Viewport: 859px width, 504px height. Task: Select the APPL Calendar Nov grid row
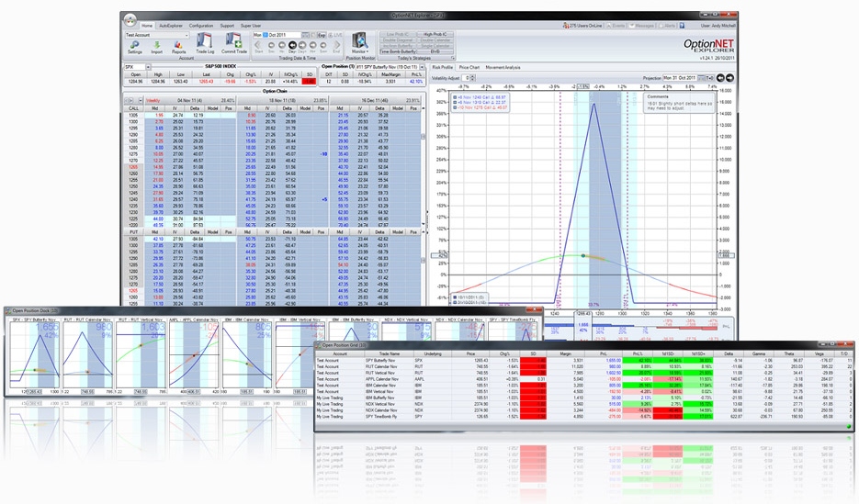583,379
